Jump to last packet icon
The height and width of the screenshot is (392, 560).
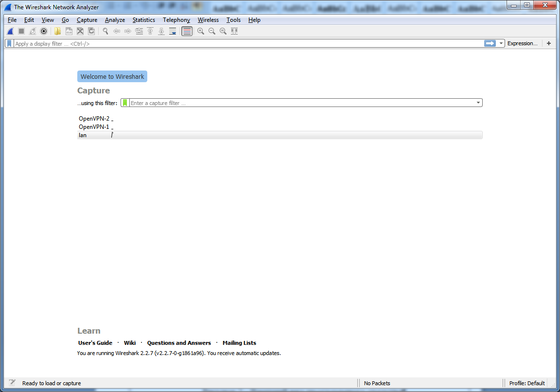[x=161, y=32]
